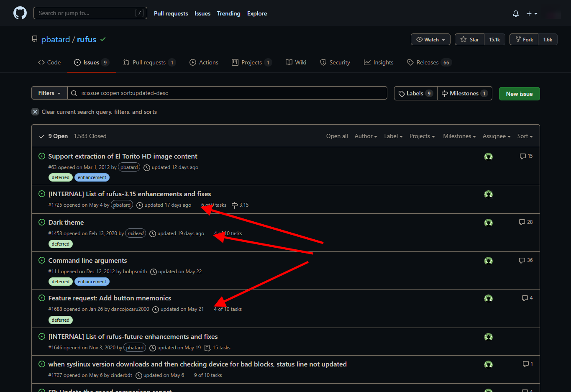Screen dimensions: 571x392
Task: Switch to the Security tab
Action: (335, 62)
